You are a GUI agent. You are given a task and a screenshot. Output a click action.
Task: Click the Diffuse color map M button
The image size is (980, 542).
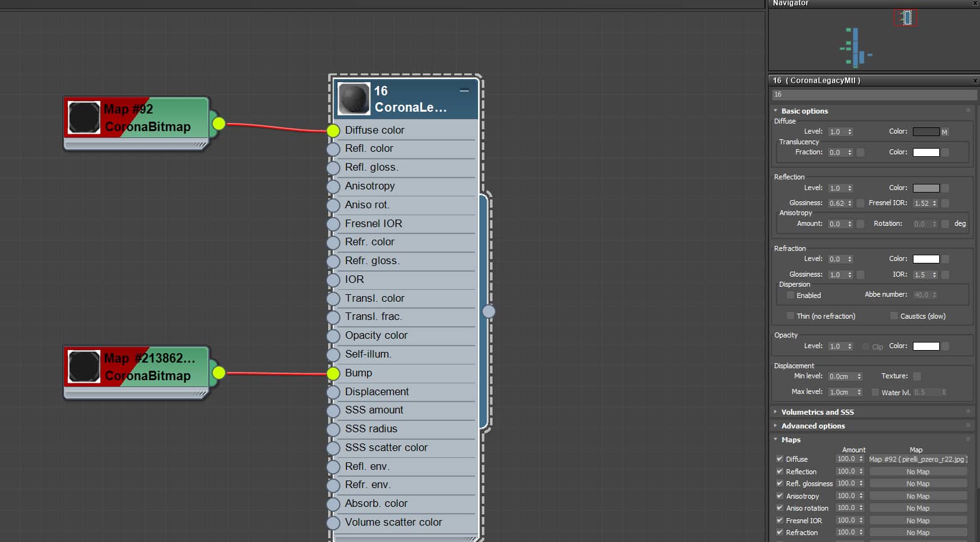coord(944,132)
